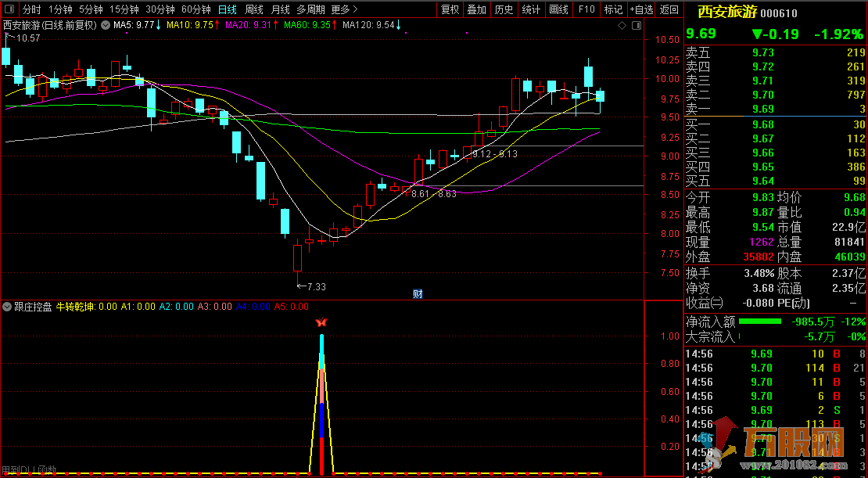Expand the 更多 periods menu
This screenshot has height=478, width=868.
pos(344,9)
